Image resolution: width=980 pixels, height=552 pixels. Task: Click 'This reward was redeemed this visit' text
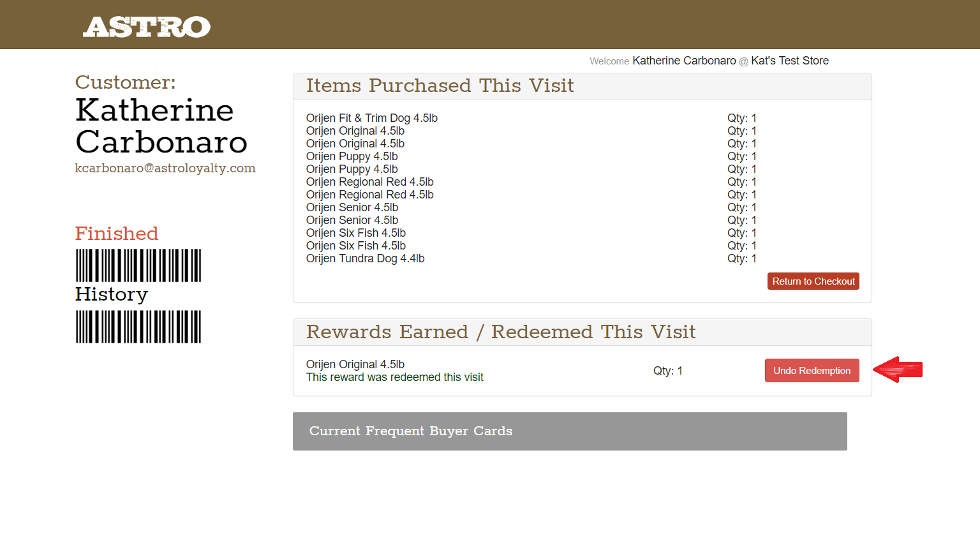click(x=395, y=377)
